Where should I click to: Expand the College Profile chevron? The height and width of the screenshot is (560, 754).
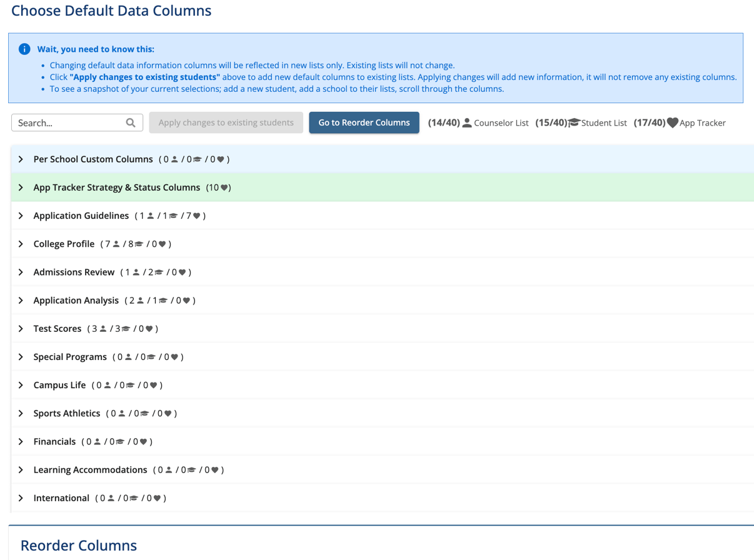pos(21,244)
